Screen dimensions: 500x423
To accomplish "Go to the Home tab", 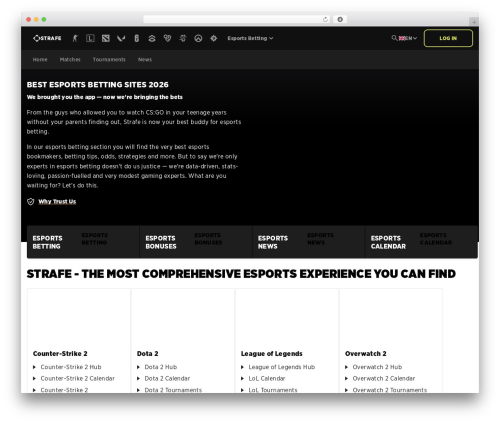I will coord(40,60).
